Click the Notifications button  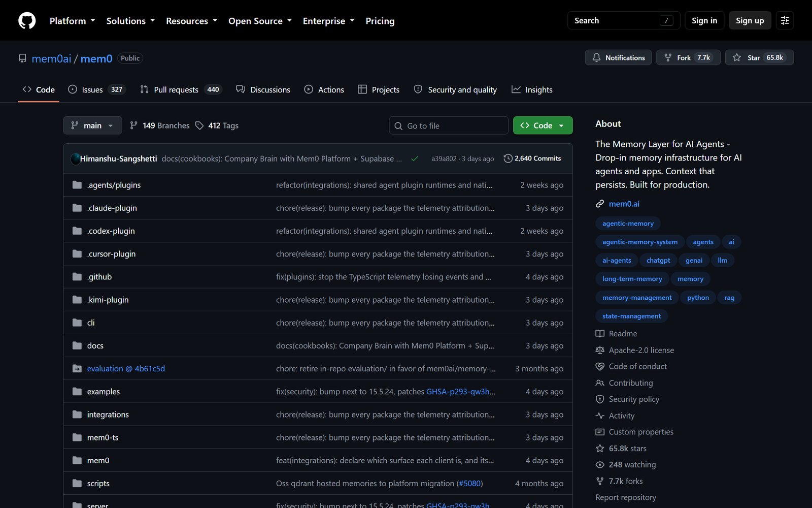pyautogui.click(x=618, y=57)
